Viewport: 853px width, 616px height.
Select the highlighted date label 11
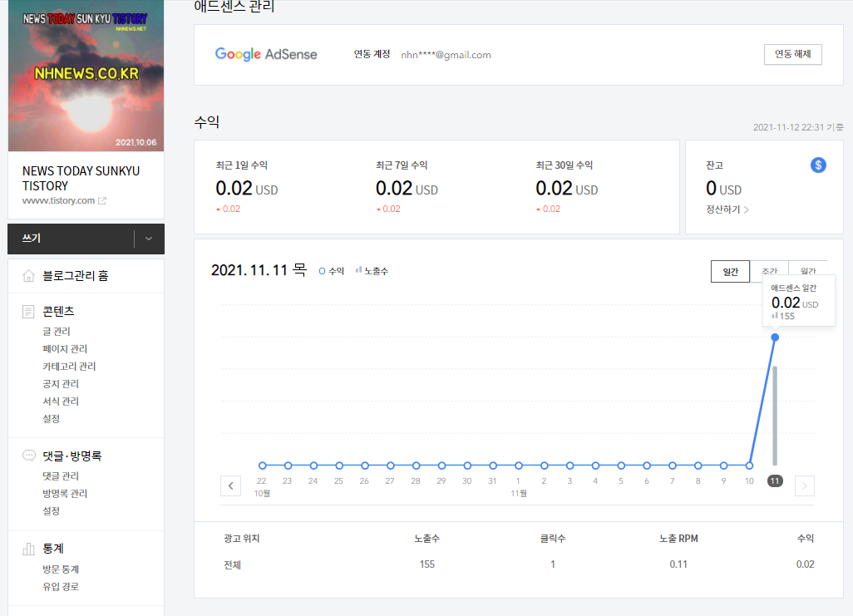(x=775, y=481)
